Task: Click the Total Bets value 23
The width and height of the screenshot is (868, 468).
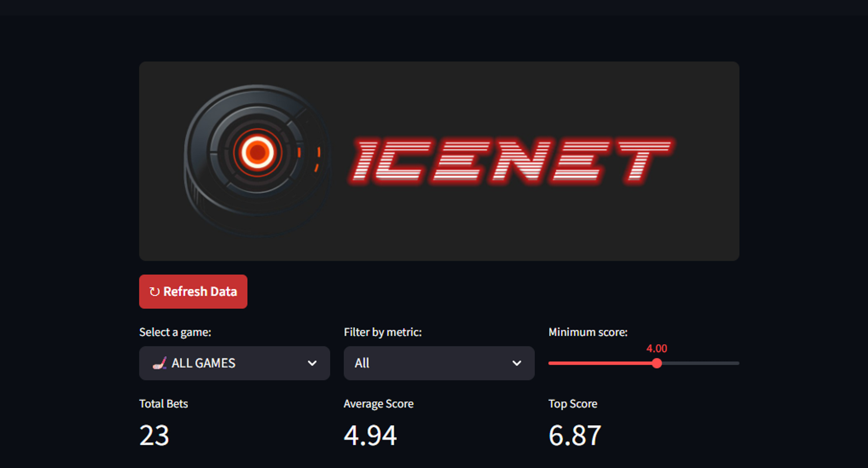Action: point(154,435)
